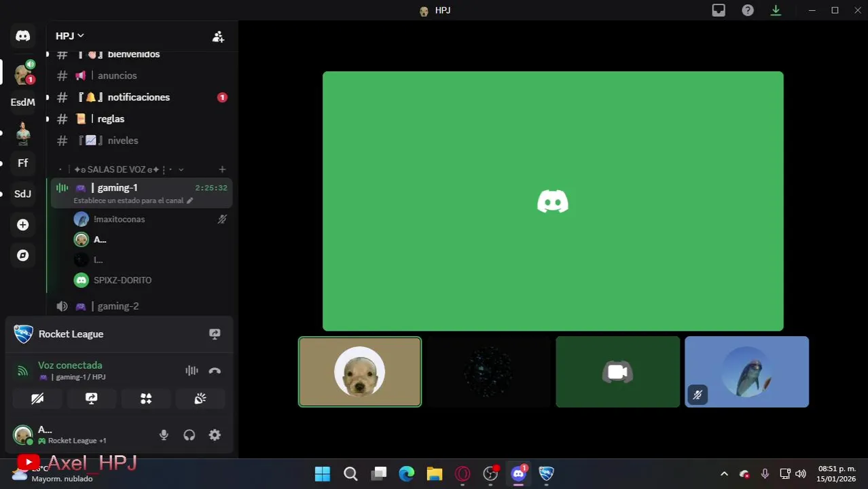Viewport: 868px width, 489px height.
Task: Join the gaming-2 voice channel
Action: tap(141, 306)
